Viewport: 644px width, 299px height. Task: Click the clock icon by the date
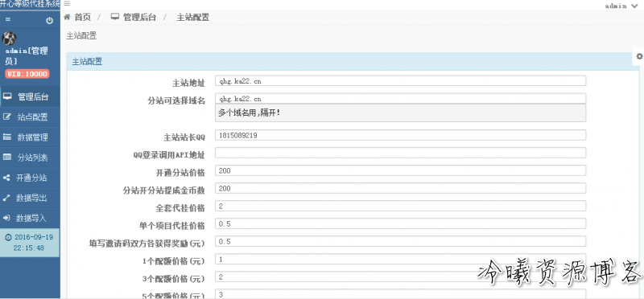8,237
